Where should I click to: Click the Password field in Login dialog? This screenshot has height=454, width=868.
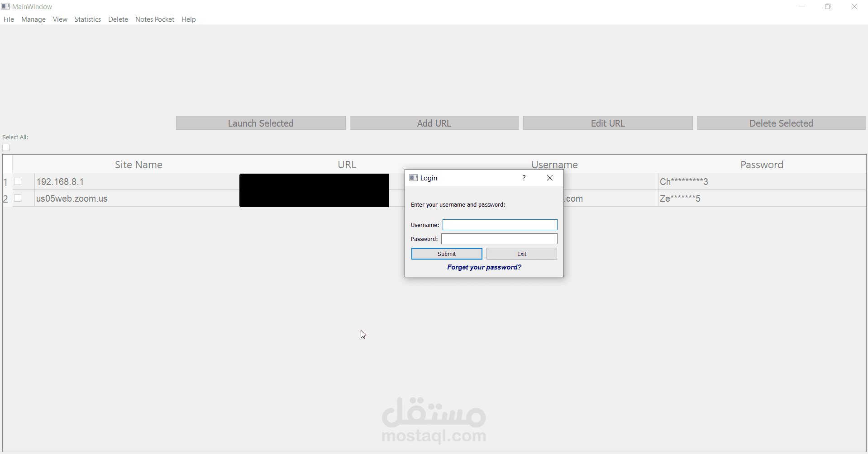click(x=499, y=239)
